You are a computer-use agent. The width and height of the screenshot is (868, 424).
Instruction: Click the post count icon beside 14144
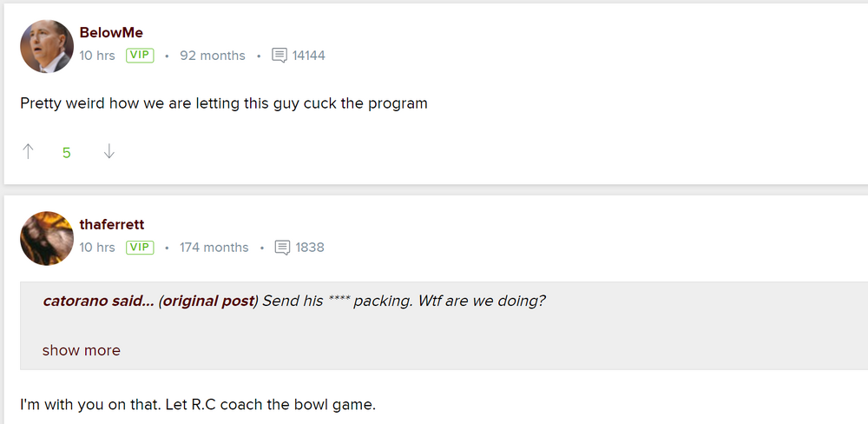coord(279,56)
